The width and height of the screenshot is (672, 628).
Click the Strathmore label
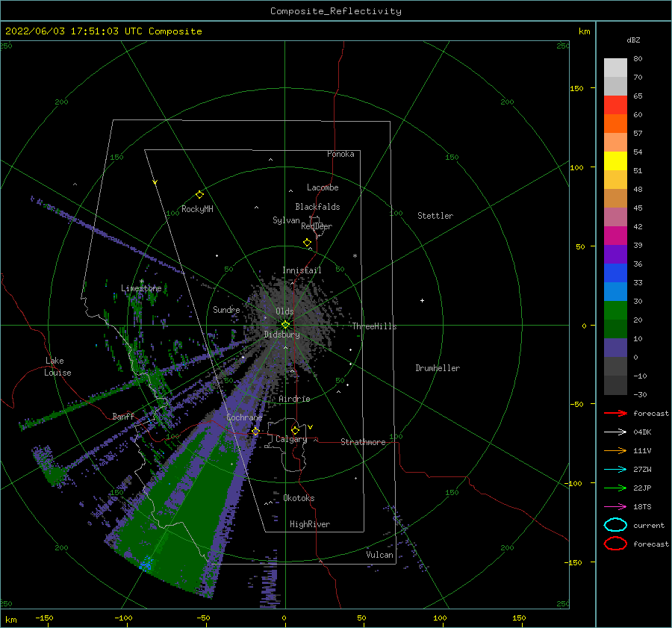(x=363, y=442)
